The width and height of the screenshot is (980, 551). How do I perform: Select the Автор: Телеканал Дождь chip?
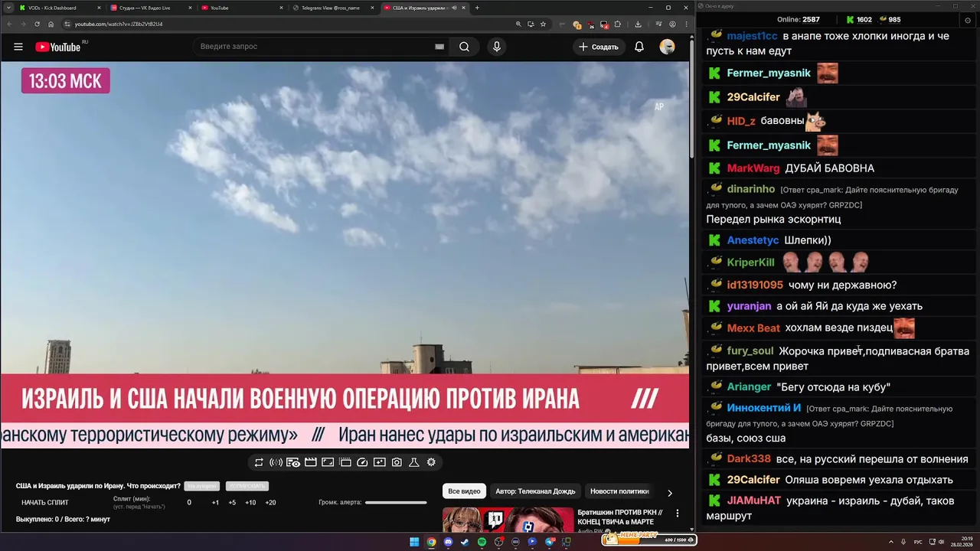pos(535,491)
